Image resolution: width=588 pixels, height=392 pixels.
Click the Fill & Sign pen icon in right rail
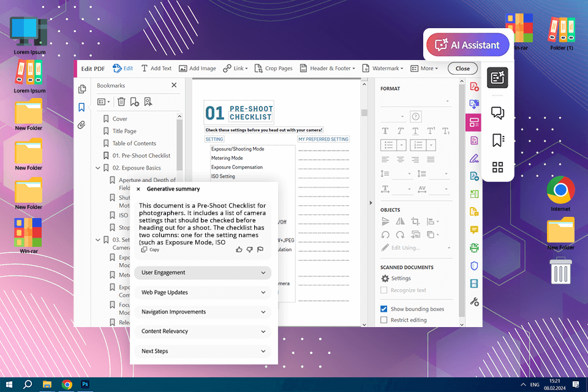click(474, 159)
